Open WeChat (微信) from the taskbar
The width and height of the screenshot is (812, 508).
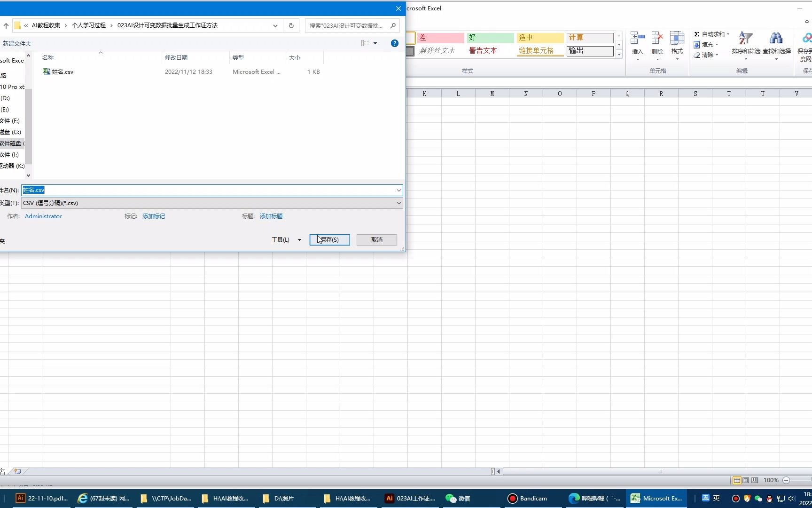tap(458, 499)
